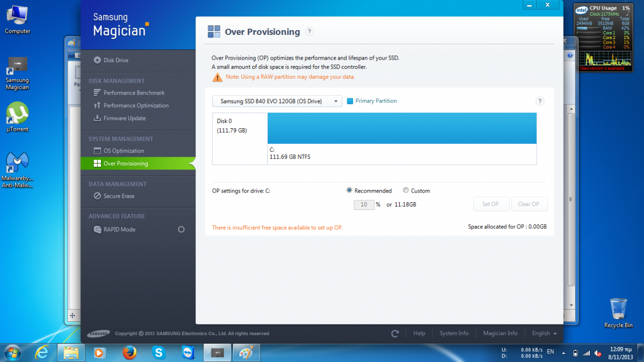Expand the English language selector

tap(544, 333)
